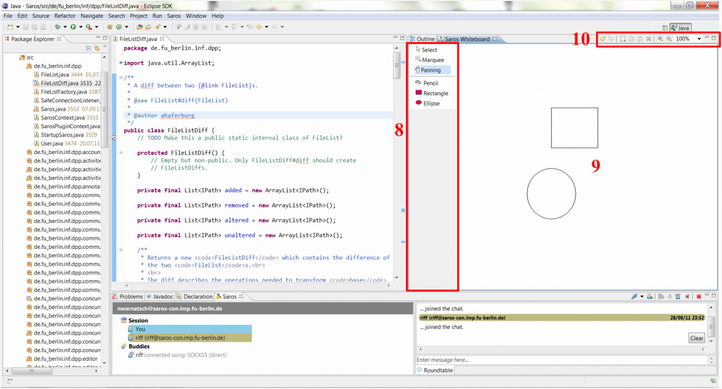
Task: Click the red Leave Session icon in Saros view
Action: 699,296
